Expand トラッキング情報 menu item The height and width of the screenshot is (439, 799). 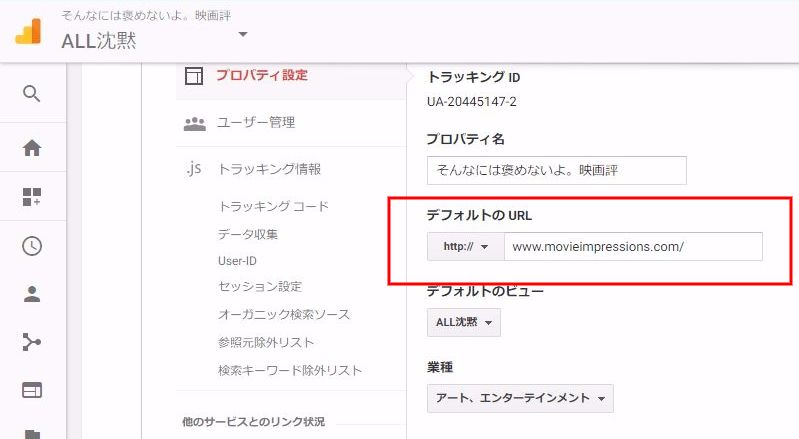click(269, 169)
